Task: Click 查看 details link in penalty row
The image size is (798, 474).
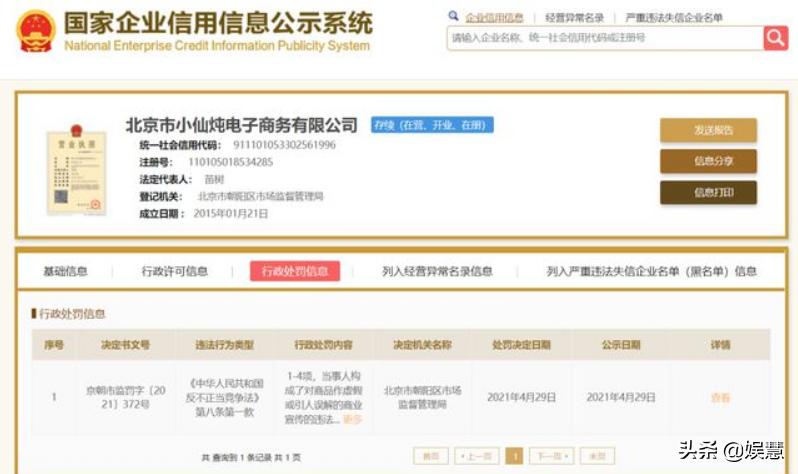Action: coord(720,398)
